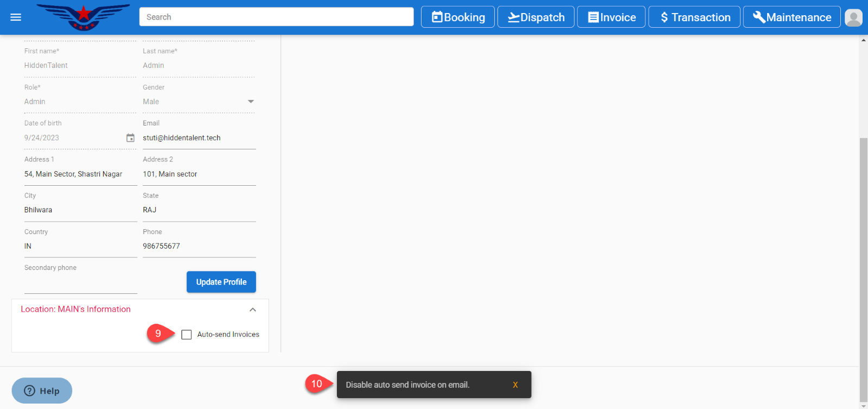Dismiss the auto send invoice notification

click(515, 385)
